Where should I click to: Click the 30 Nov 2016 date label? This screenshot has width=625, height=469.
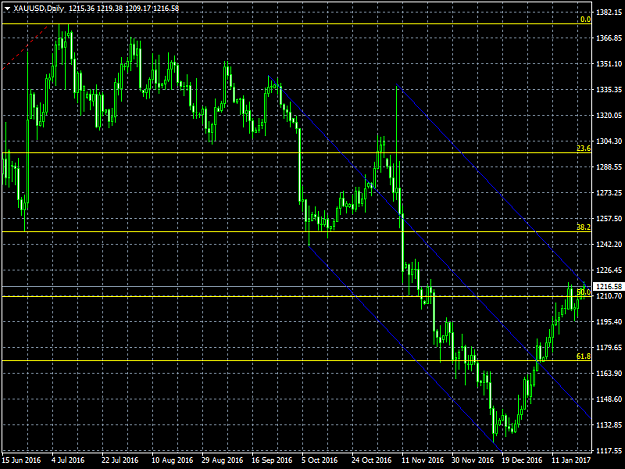click(x=473, y=460)
